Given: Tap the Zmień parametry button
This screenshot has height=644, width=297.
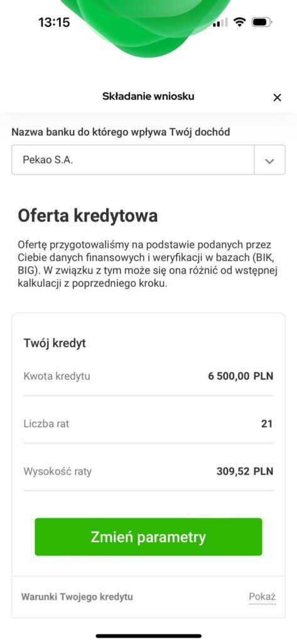Looking at the screenshot, I should tap(148, 537).
